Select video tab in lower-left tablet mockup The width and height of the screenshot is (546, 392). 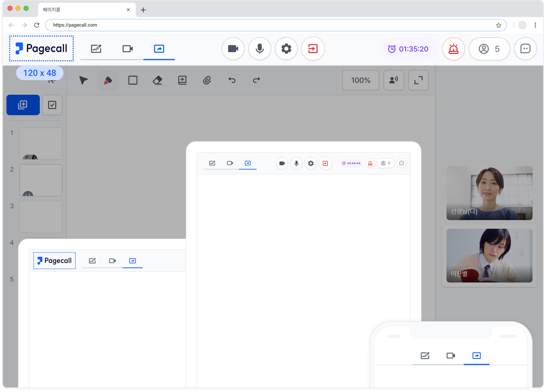click(x=112, y=261)
